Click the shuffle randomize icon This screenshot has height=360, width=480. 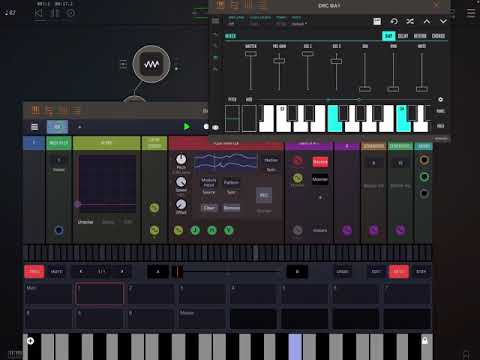pyautogui.click(x=410, y=21)
